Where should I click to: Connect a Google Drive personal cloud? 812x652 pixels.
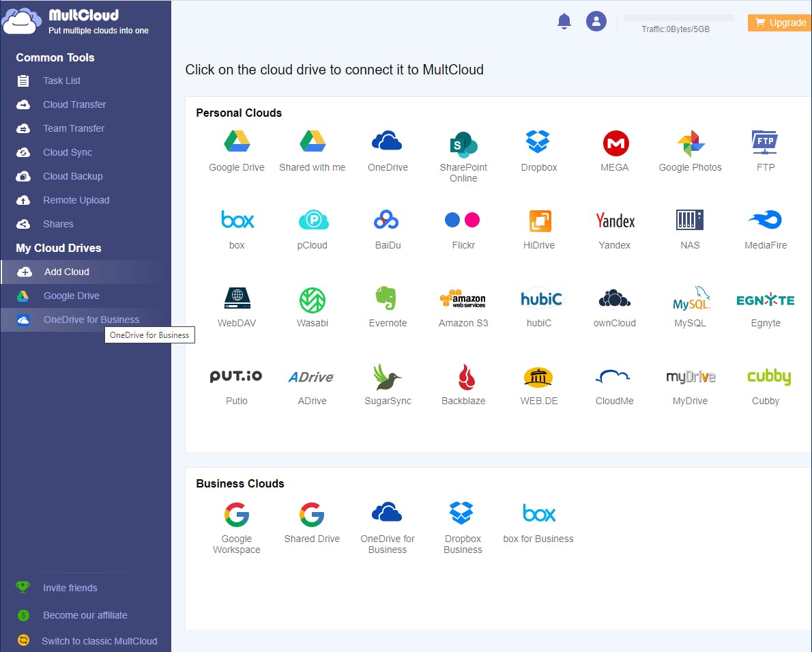coord(237,152)
